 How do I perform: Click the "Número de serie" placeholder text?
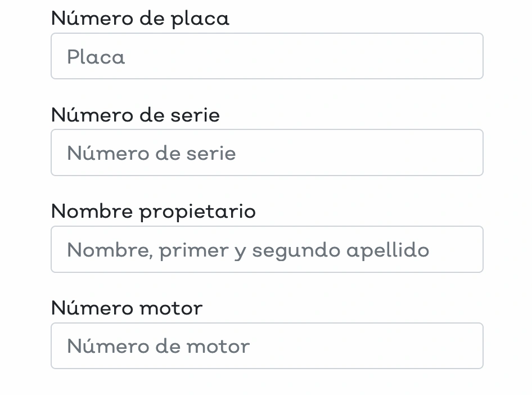[x=151, y=153]
